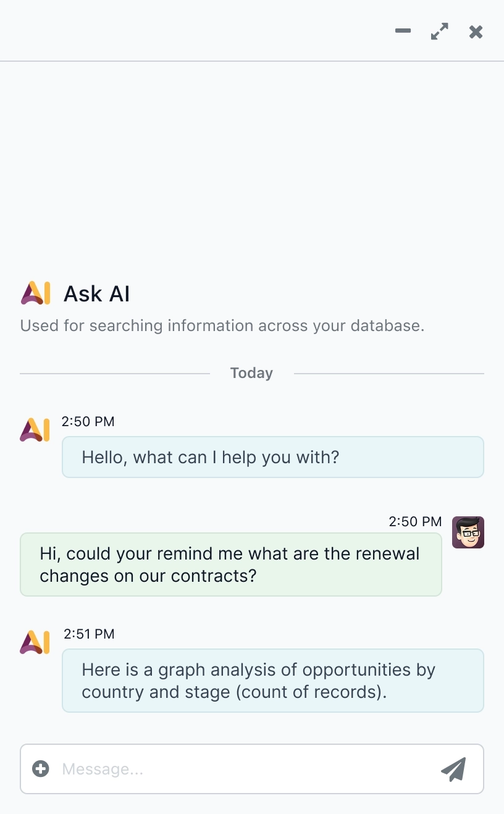The width and height of the screenshot is (504, 814).
Task: Click the user message about renewal changes
Action: pos(230,564)
